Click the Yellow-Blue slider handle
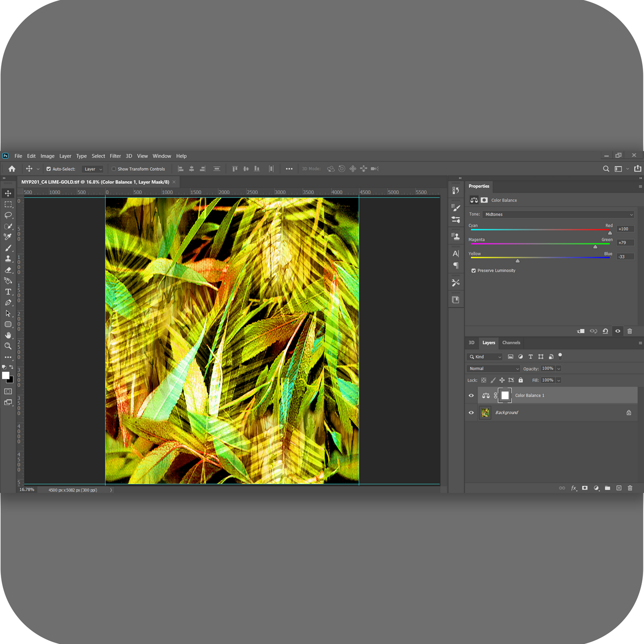 (517, 261)
